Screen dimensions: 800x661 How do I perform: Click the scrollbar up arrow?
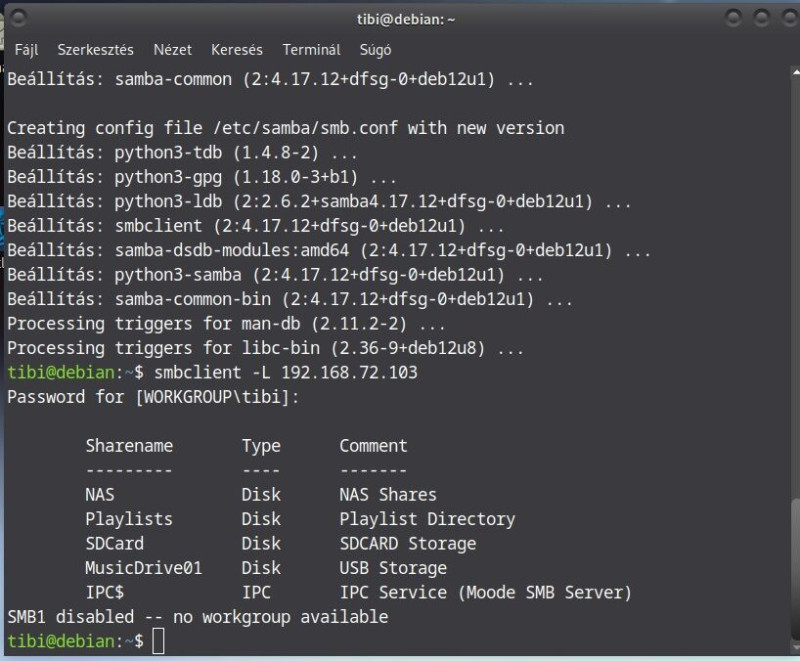(x=796, y=73)
